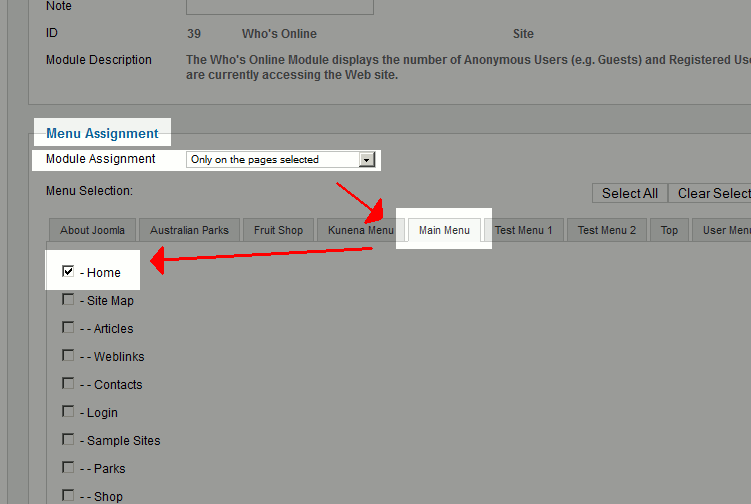
Task: Tick the Sample Sites checkbox
Action: point(68,440)
